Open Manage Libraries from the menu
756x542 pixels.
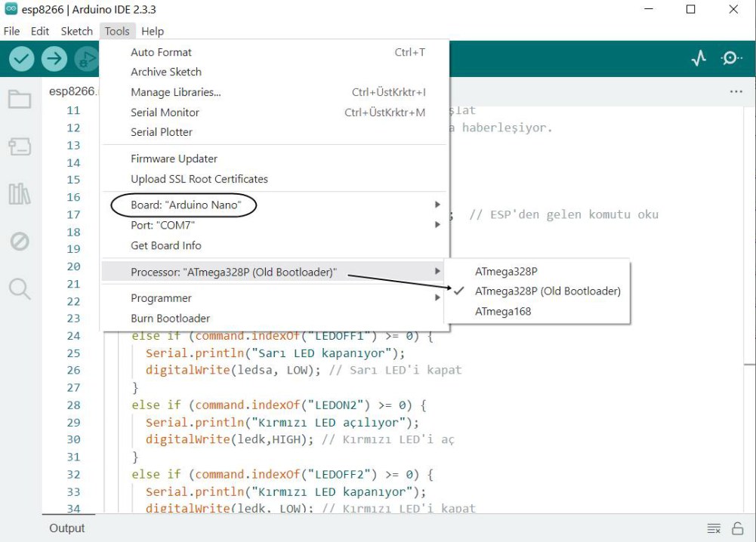(x=276, y=92)
